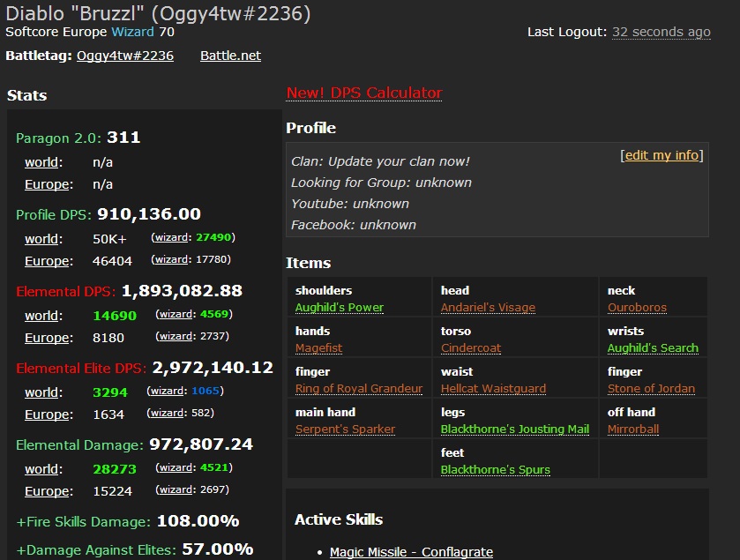Viewport: 740px width, 560px height.
Task: Open Magefist hands item
Action: [318, 348]
